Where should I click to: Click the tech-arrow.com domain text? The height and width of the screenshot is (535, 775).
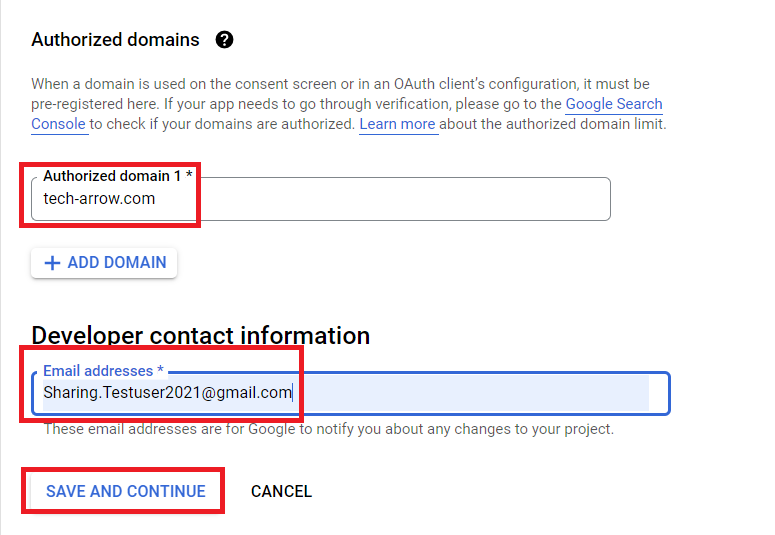point(99,198)
